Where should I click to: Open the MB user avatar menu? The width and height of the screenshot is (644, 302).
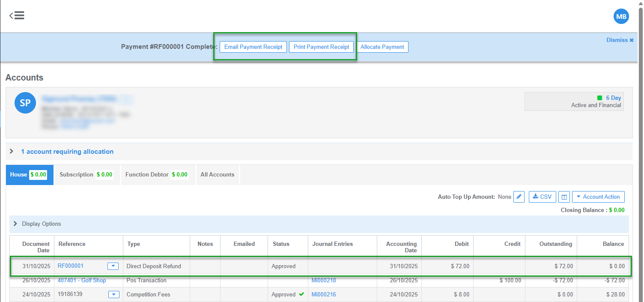pos(621,17)
